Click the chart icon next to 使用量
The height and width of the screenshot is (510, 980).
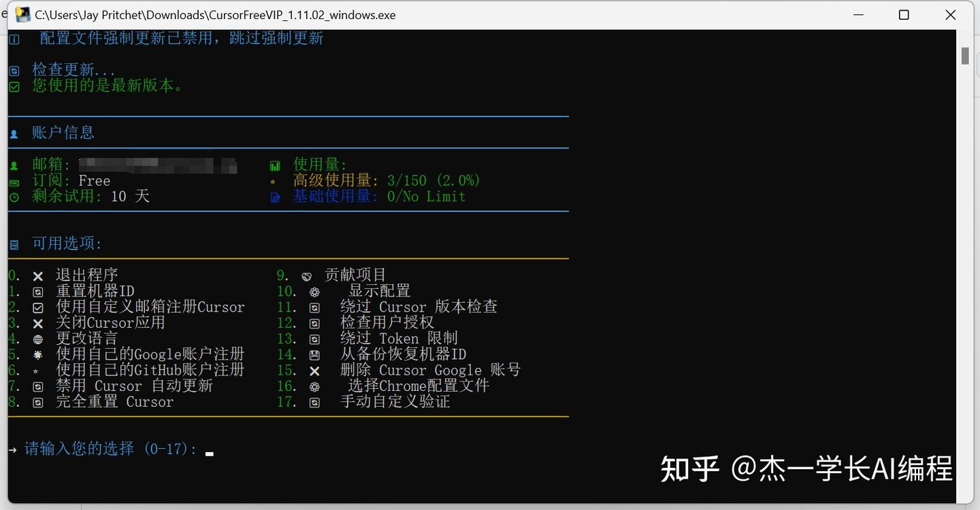[x=274, y=165]
